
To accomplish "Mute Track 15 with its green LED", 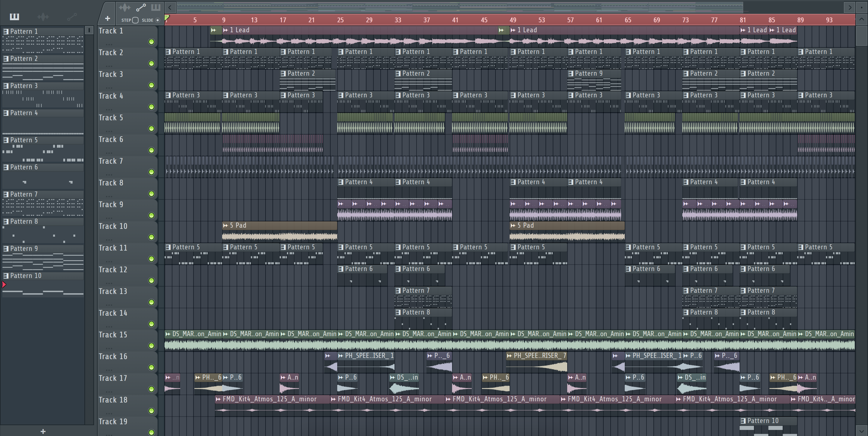I will (151, 346).
